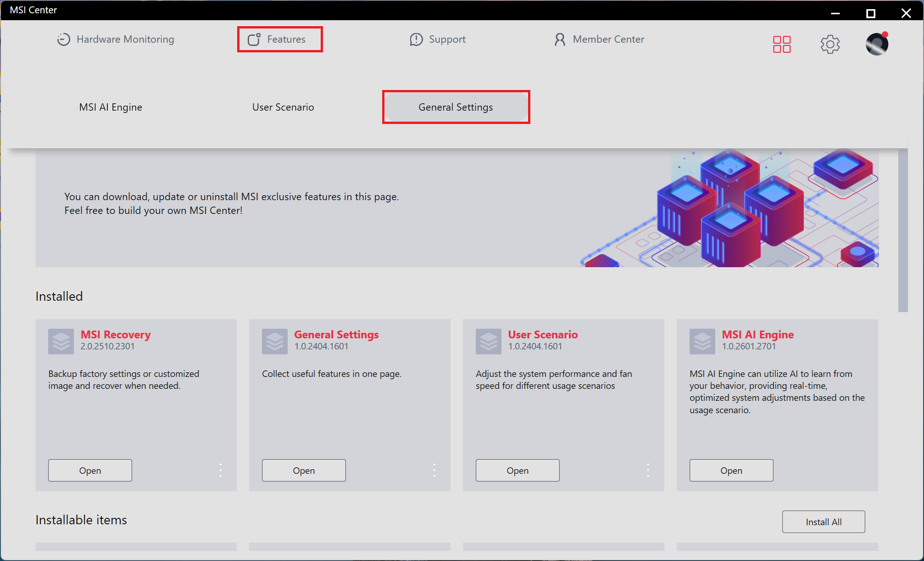Screen dimensions: 924x561
Task: Open General Settings from its installed card
Action: coord(304,470)
